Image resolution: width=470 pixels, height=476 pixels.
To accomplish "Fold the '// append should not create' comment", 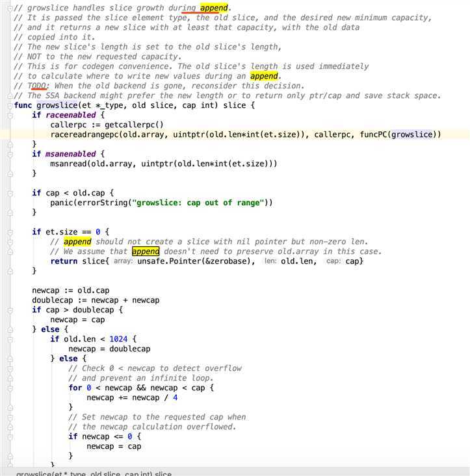I will [x=10, y=242].
